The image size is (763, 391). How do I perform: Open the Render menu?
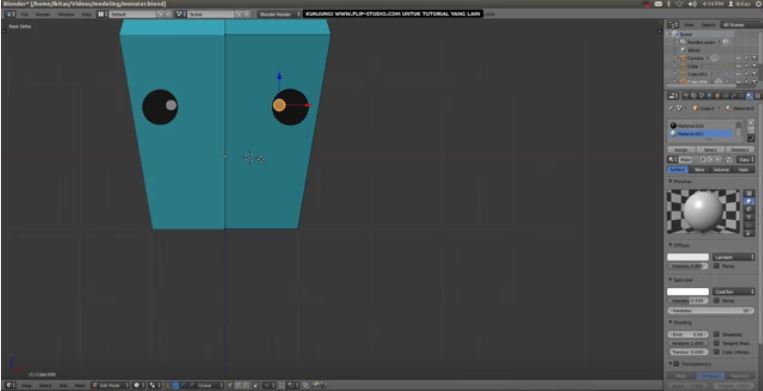(43, 15)
